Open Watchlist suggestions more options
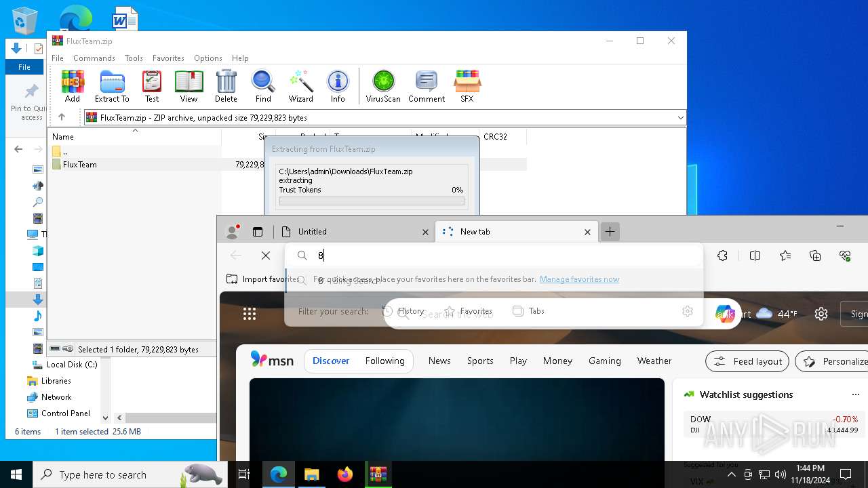The image size is (868, 488). (855, 394)
